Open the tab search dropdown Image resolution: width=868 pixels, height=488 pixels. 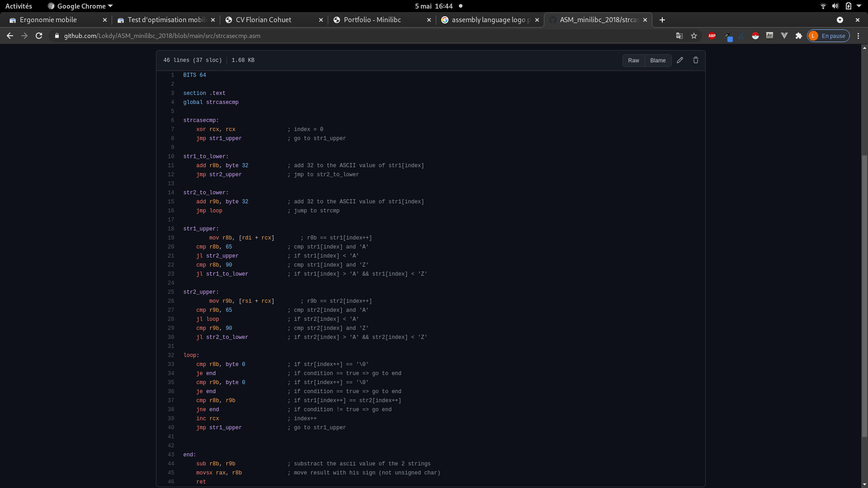840,20
